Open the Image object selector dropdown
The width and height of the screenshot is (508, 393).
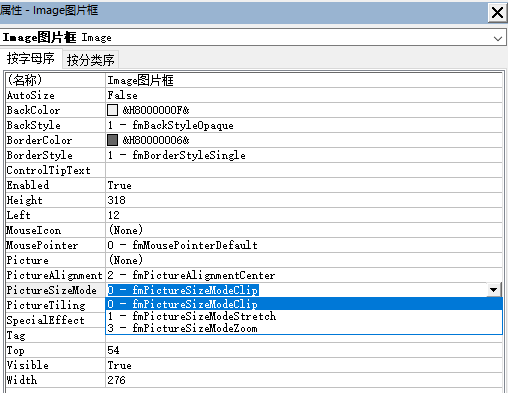(x=498, y=38)
